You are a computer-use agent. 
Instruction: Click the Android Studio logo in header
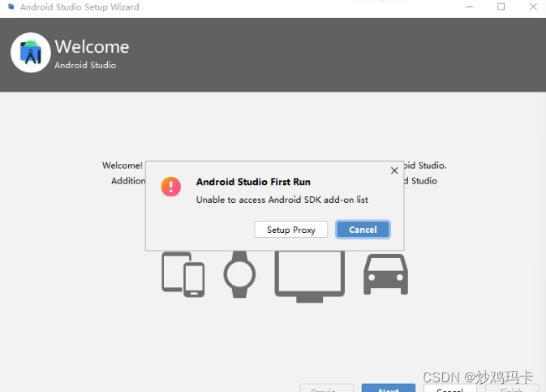(x=31, y=53)
